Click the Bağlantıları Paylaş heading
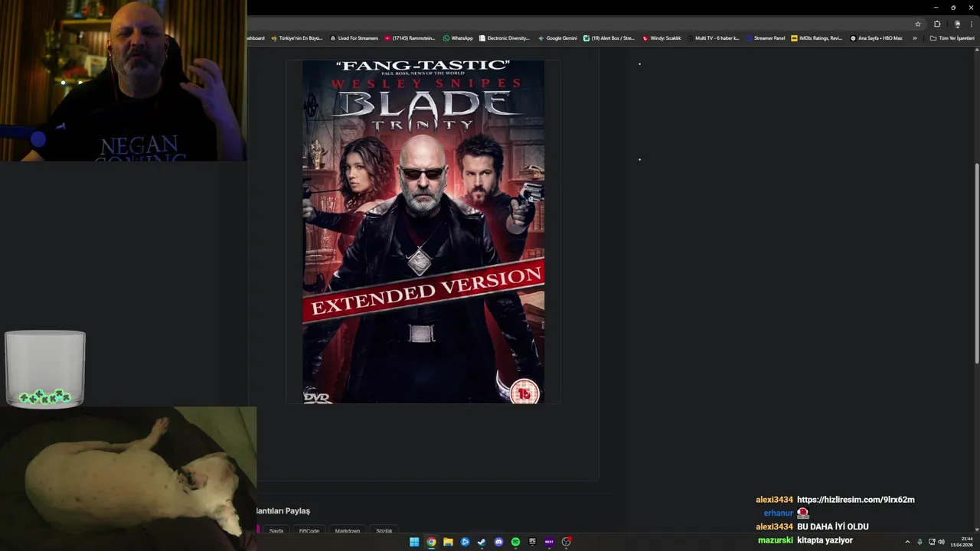 click(282, 510)
